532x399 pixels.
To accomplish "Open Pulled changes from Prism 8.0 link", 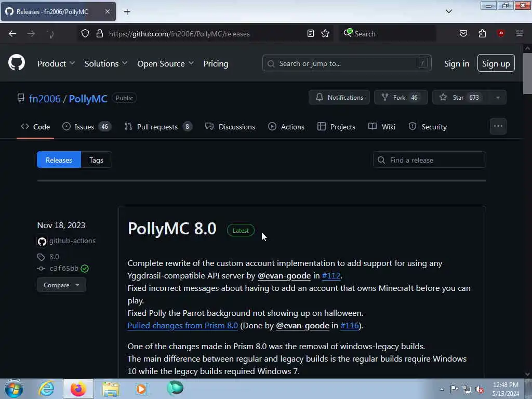I will 182,325.
